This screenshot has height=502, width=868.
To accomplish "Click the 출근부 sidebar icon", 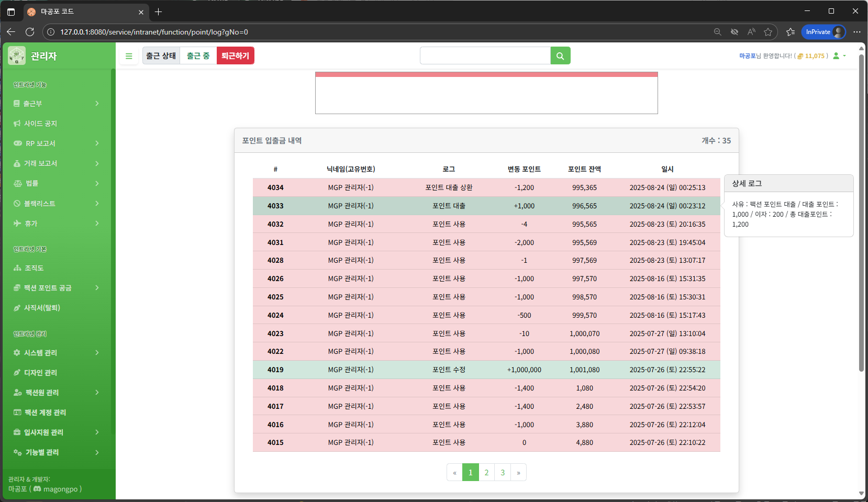I will tap(17, 104).
